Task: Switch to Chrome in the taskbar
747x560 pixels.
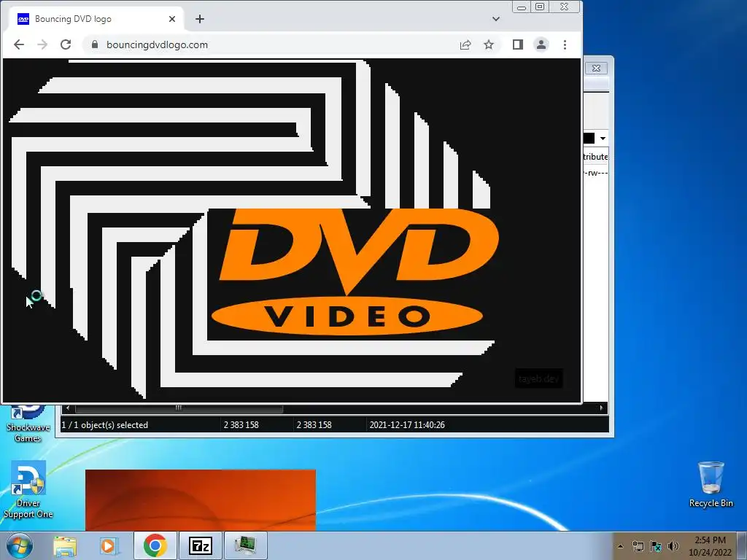Action: 155,545
